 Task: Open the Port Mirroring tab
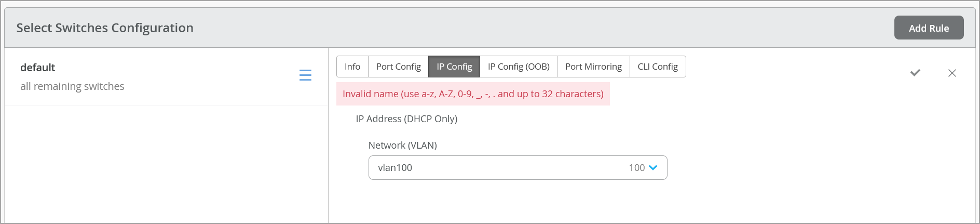point(593,67)
